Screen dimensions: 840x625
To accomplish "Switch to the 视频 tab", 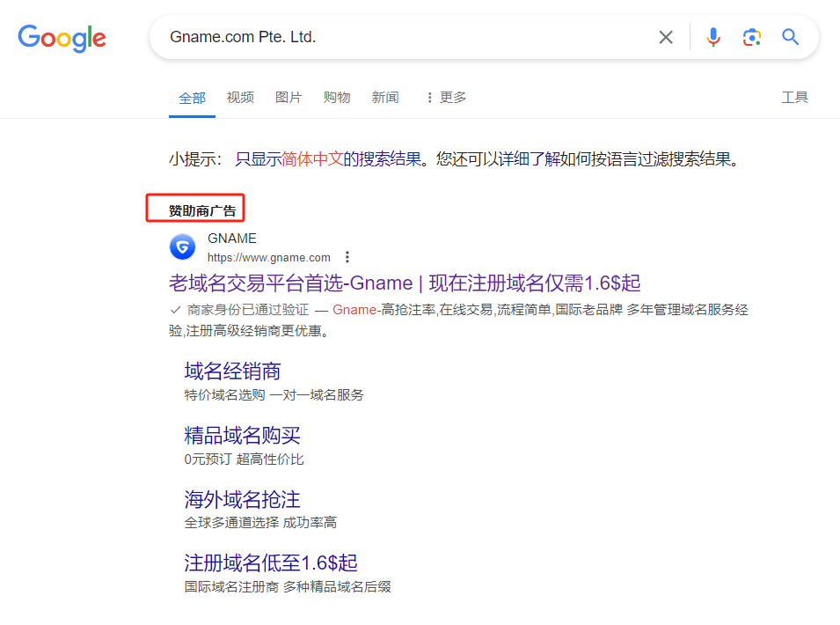I will point(240,97).
